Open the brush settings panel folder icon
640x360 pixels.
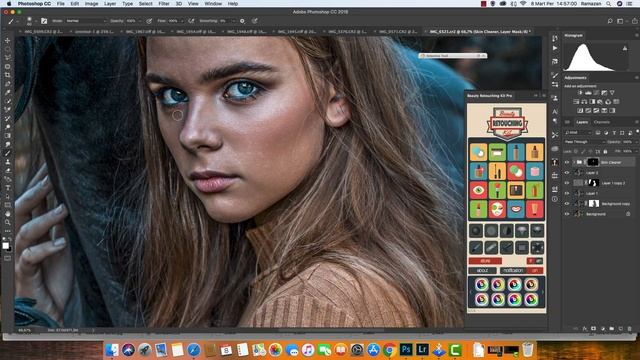click(44, 21)
